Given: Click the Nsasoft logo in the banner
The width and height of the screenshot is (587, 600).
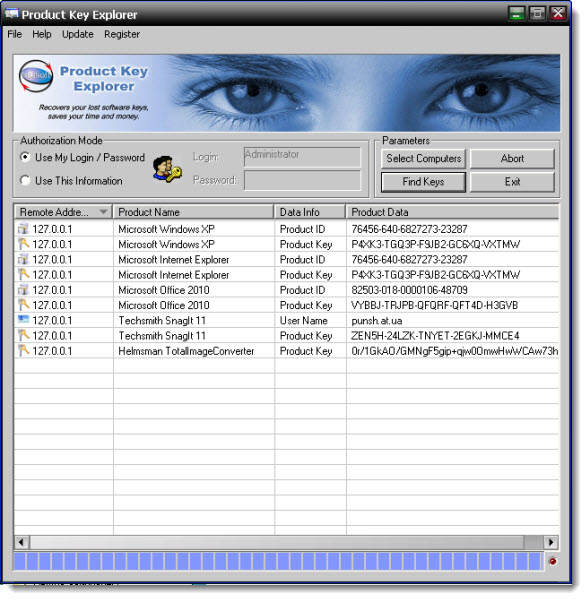Looking at the screenshot, I should (36, 76).
